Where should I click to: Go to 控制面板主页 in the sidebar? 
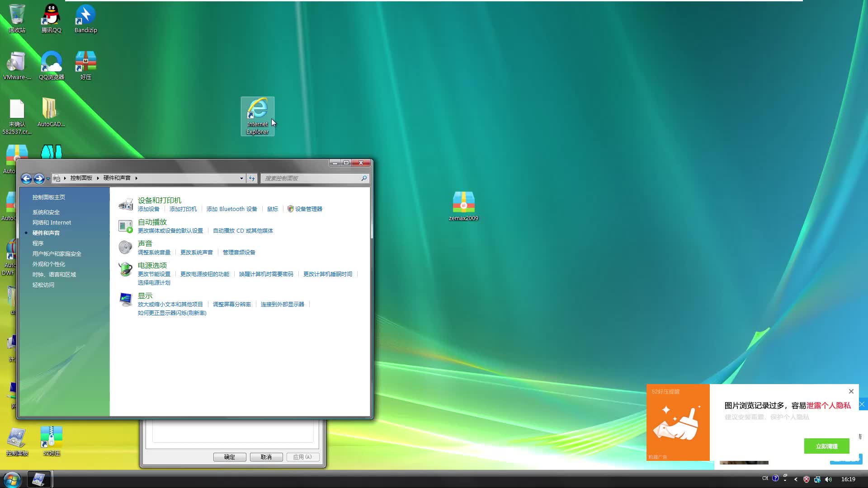coord(49,197)
